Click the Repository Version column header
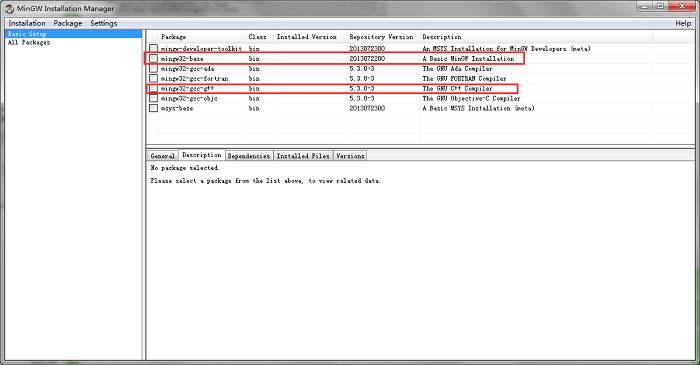700x365 pixels. 383,37
